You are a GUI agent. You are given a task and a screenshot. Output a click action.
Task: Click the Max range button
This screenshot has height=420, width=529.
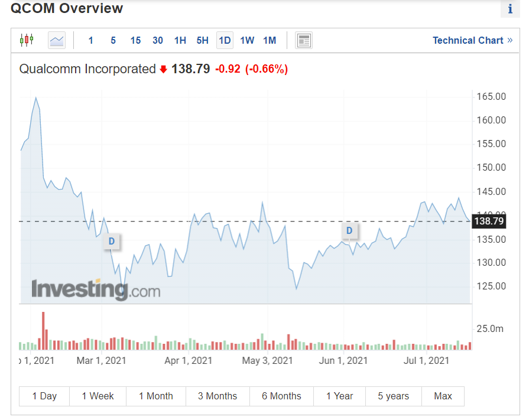[x=443, y=396]
